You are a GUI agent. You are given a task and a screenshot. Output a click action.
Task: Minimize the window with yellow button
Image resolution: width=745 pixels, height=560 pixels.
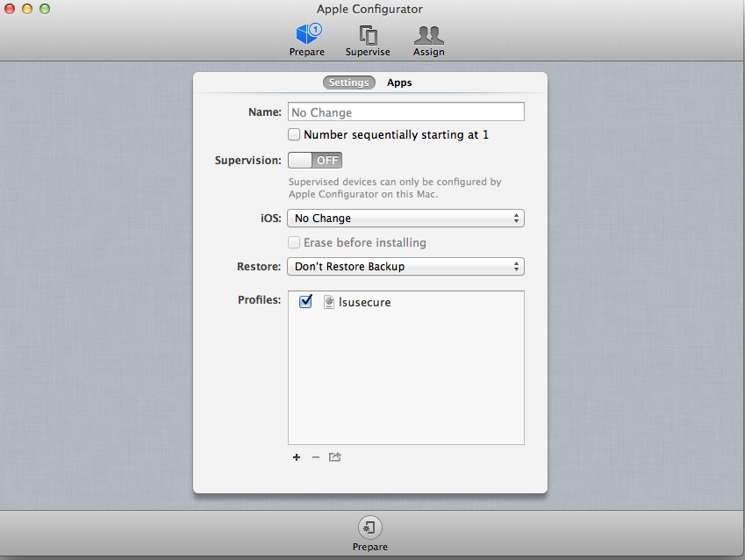click(x=27, y=9)
